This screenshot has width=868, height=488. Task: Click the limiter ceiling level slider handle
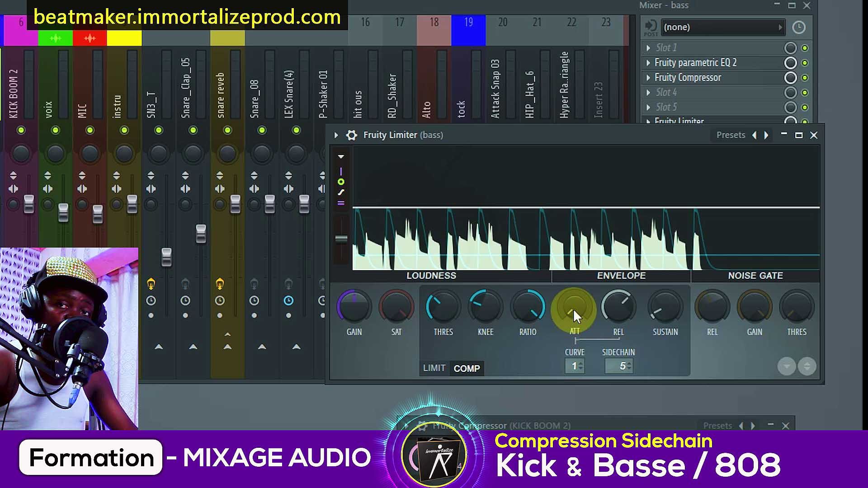pyautogui.click(x=341, y=239)
